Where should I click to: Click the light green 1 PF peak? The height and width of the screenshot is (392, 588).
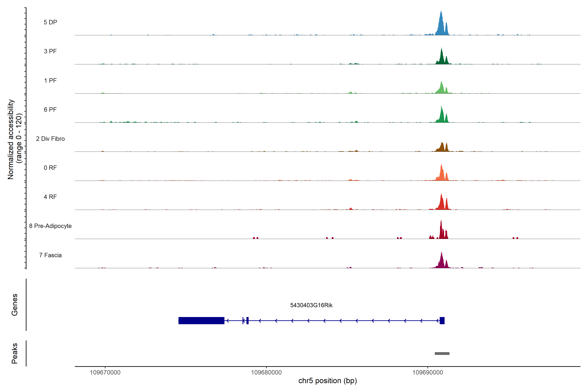coord(441,89)
